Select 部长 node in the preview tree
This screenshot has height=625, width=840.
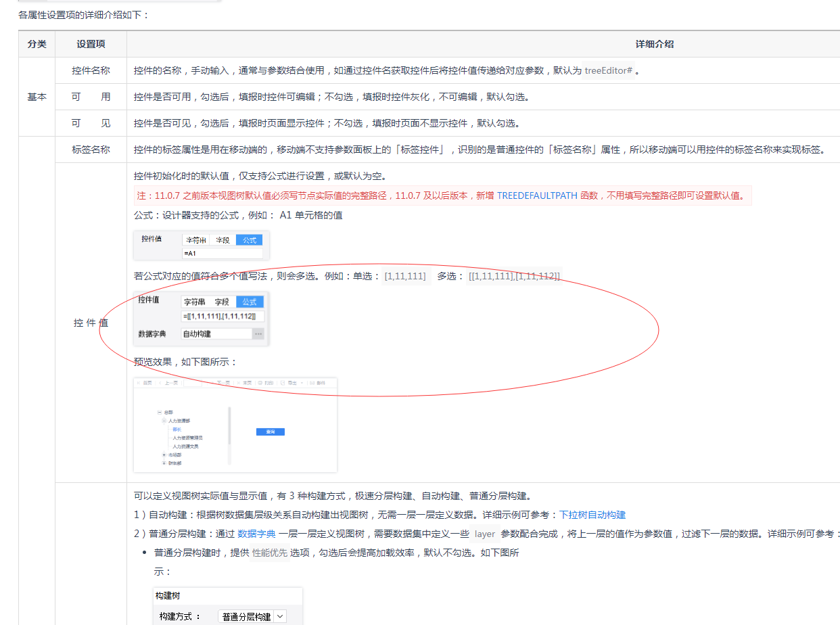tap(177, 430)
